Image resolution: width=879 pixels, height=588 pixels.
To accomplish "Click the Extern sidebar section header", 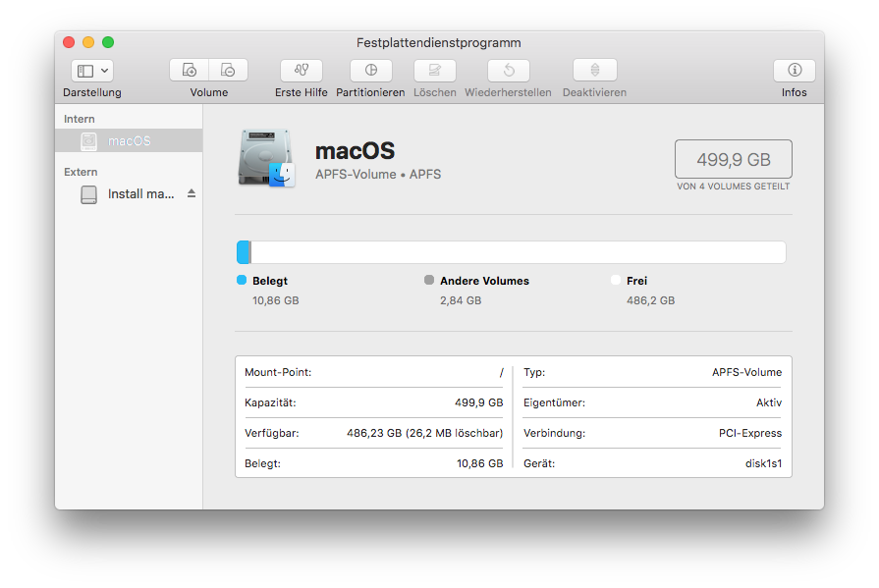I will point(81,172).
